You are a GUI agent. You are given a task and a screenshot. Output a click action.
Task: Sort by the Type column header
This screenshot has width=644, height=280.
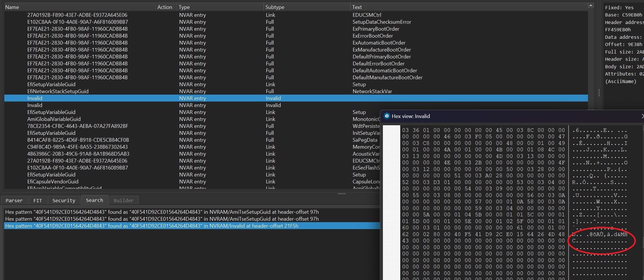tap(184, 7)
